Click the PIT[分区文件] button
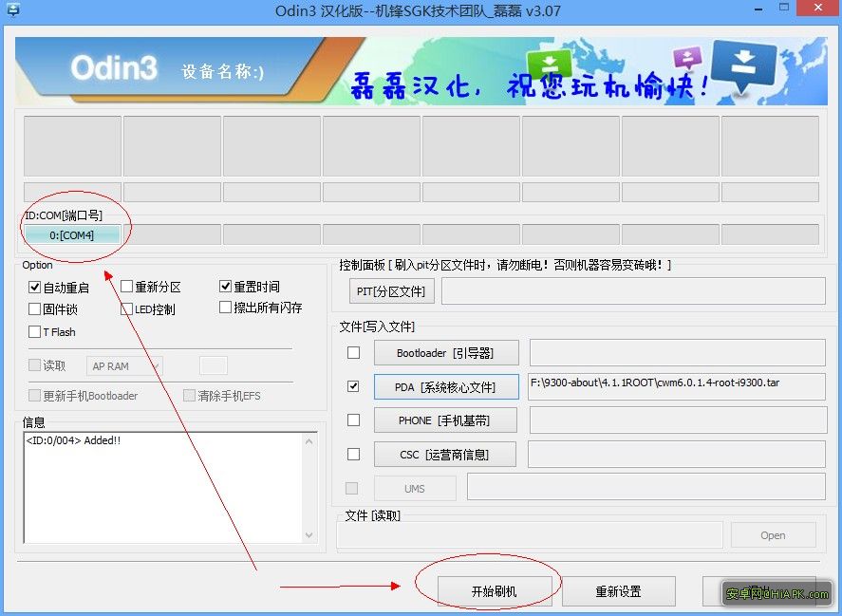 391,291
